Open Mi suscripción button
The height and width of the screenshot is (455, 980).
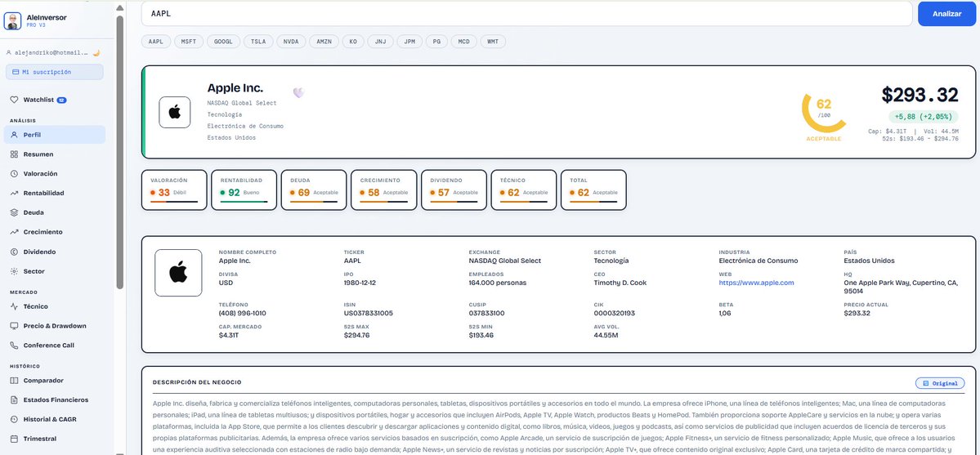click(55, 72)
